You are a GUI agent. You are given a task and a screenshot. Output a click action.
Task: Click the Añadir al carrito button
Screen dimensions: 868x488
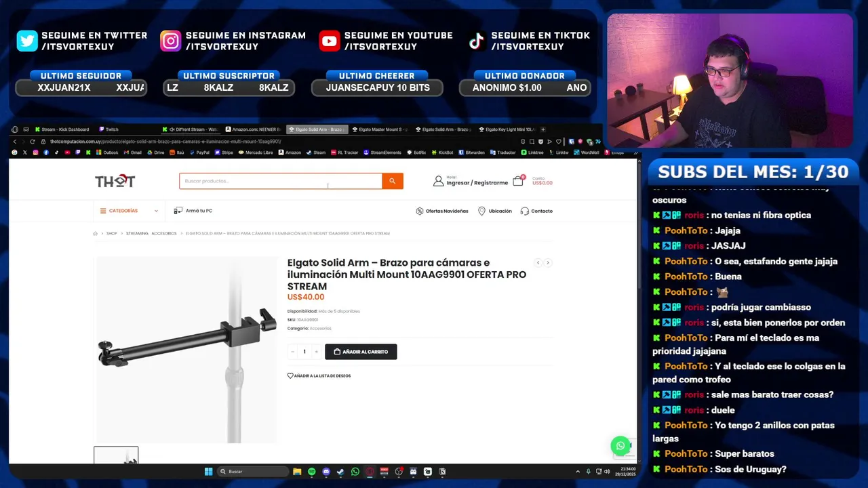coord(361,352)
